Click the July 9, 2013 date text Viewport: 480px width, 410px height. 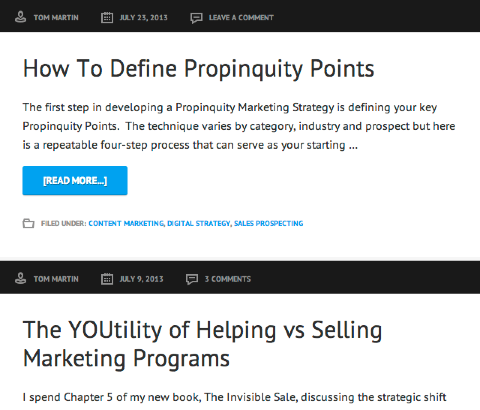pos(141,279)
